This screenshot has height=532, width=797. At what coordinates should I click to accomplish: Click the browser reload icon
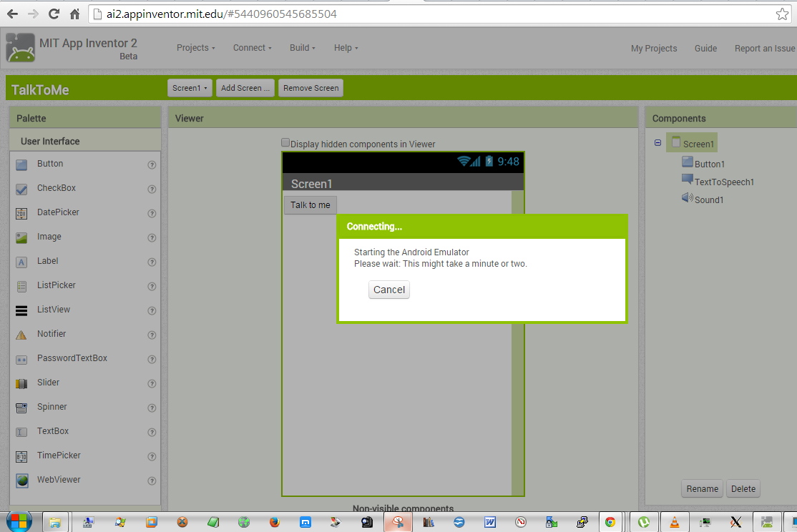point(54,14)
